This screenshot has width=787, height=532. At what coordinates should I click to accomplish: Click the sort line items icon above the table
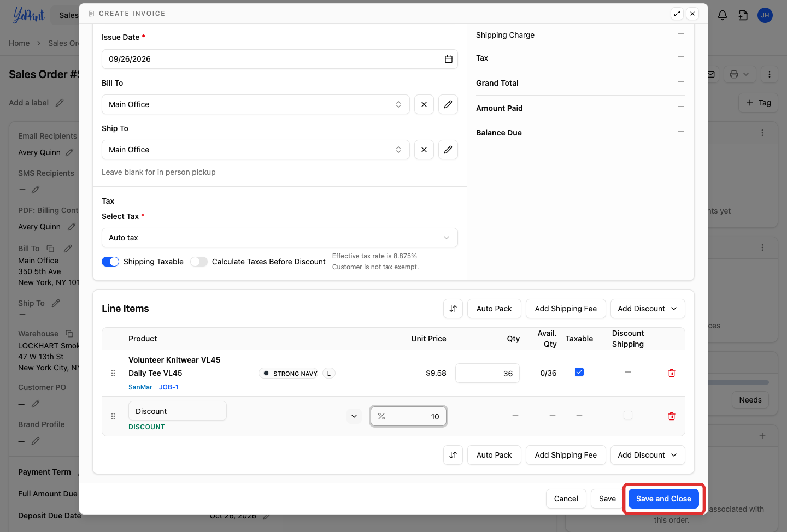pyautogui.click(x=453, y=309)
